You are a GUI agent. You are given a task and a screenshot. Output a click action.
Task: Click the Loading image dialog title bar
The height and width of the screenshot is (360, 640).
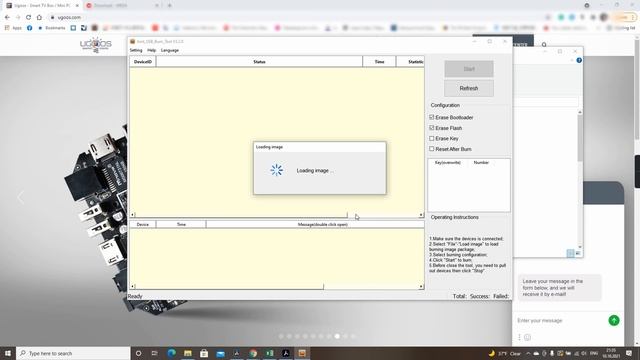pyautogui.click(x=320, y=147)
